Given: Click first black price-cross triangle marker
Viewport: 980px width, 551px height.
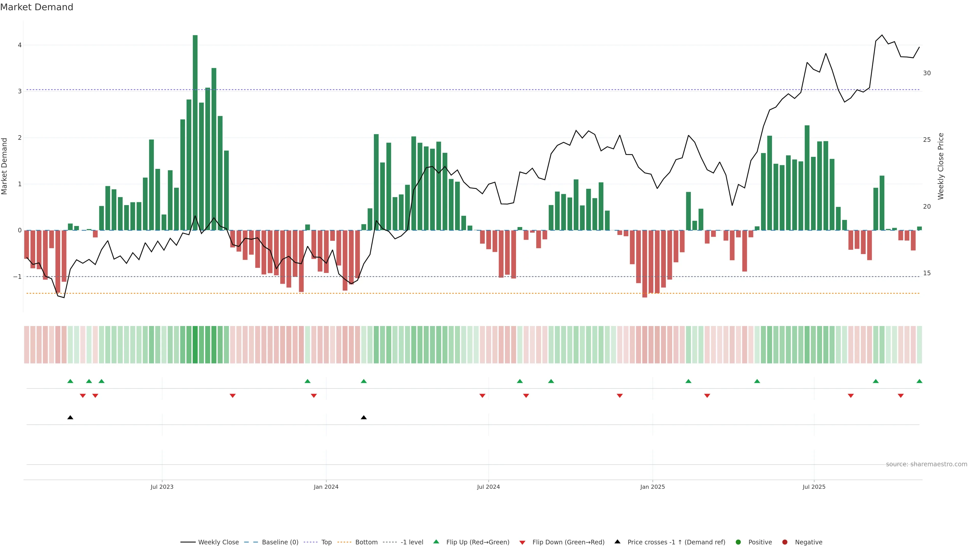Looking at the screenshot, I should (x=70, y=418).
